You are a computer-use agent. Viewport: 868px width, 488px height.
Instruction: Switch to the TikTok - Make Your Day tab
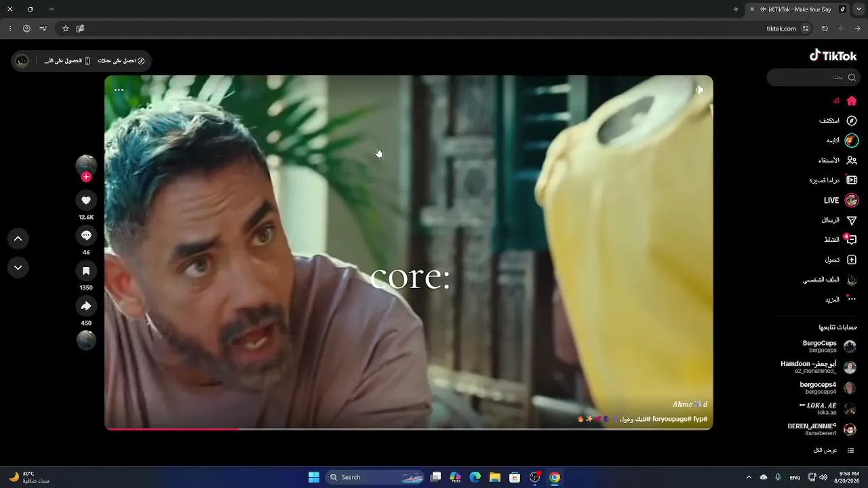pyautogui.click(x=799, y=9)
